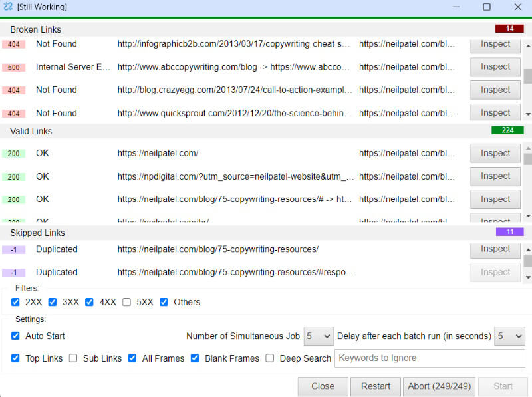
Task: Minimize the Still Working window
Action: [x=456, y=7]
